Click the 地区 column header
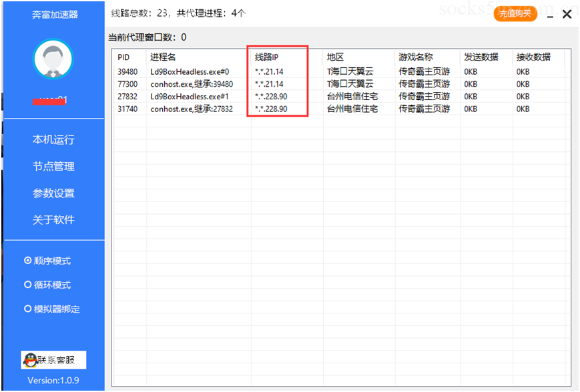Image resolution: width=580 pixels, height=392 pixels. click(x=335, y=57)
